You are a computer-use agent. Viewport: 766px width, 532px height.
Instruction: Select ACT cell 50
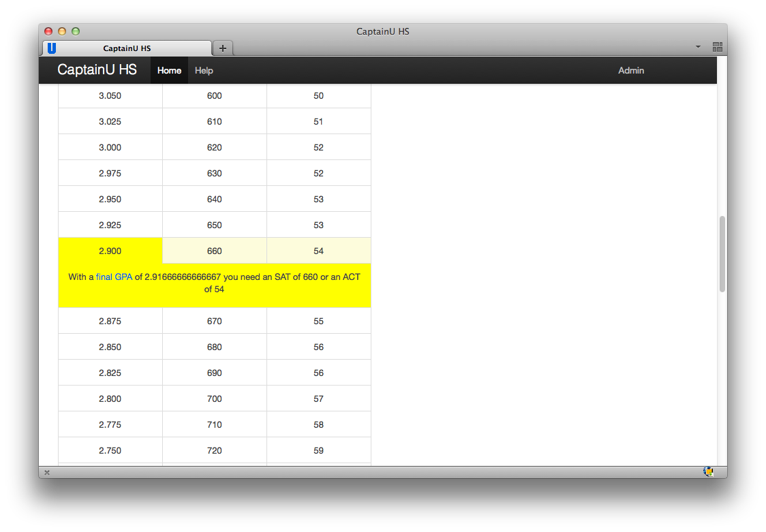318,95
